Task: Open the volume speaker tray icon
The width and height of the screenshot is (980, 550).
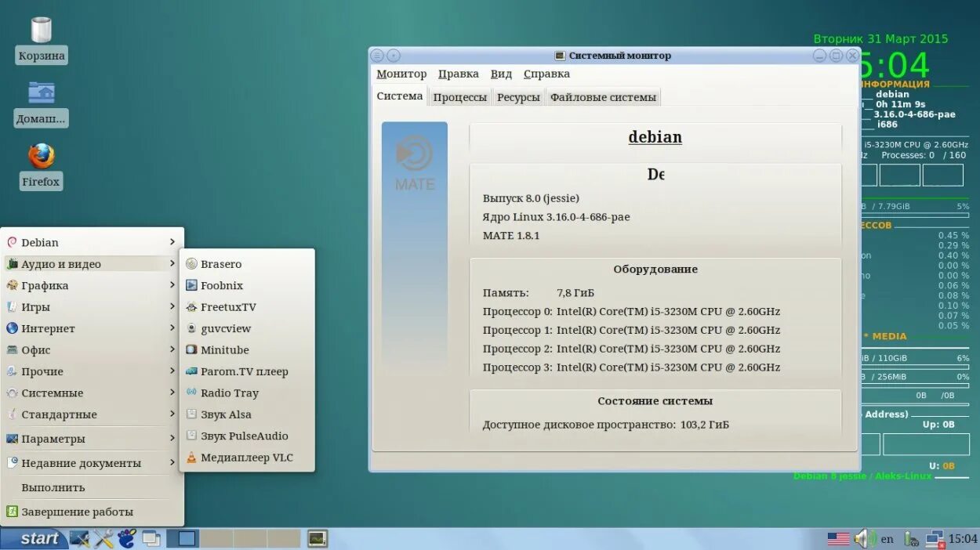Action: pos(864,539)
